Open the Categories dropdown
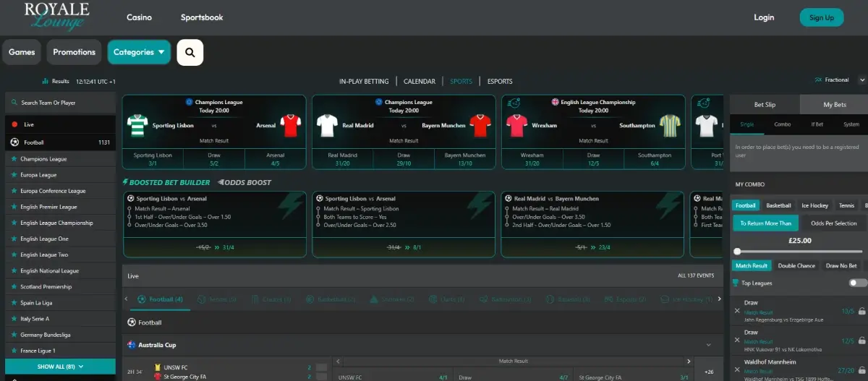Image resolution: width=868 pixels, height=381 pixels. coord(139,52)
